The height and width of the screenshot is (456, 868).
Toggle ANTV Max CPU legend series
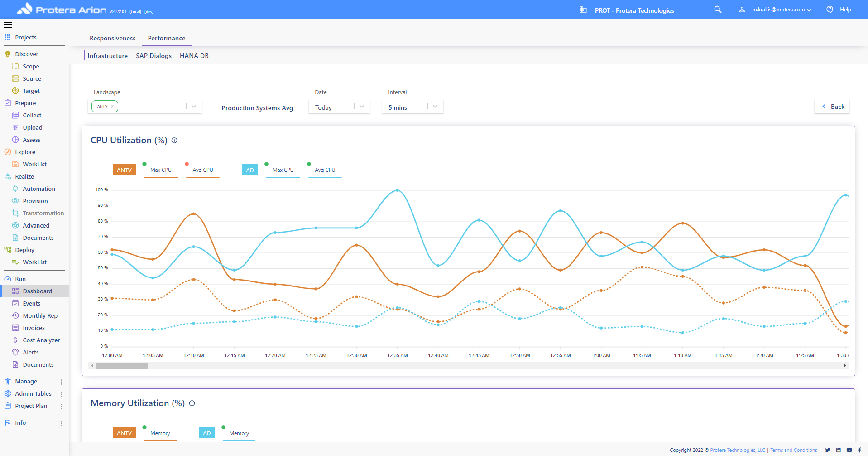pyautogui.click(x=161, y=170)
